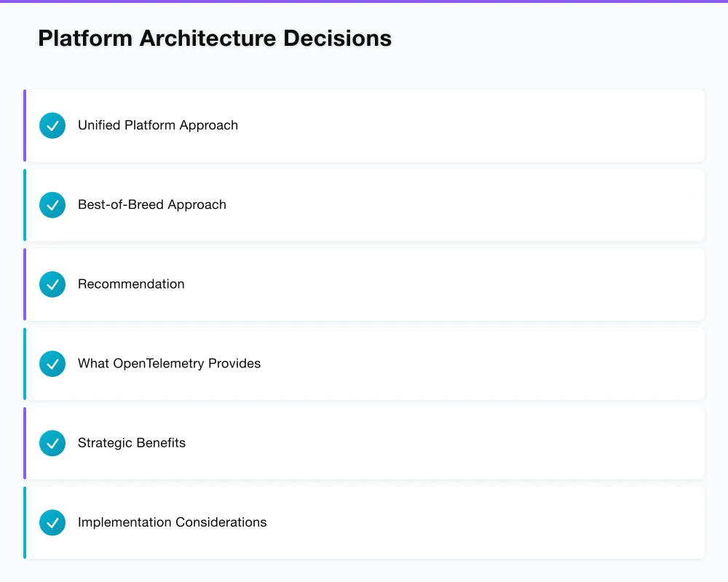This screenshot has width=728, height=582.
Task: Click the check icon next to Best-of-Breed Approach
Action: [x=52, y=205]
